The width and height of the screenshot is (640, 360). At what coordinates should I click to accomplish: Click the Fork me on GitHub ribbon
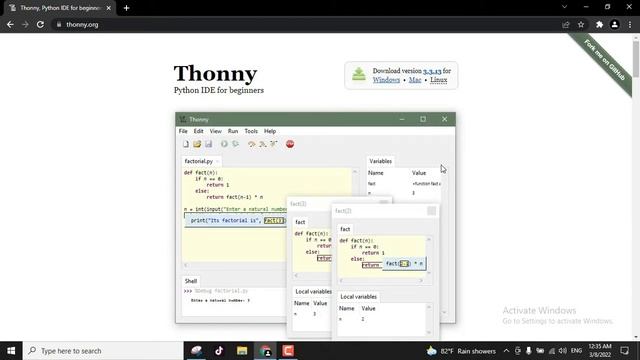(604, 60)
